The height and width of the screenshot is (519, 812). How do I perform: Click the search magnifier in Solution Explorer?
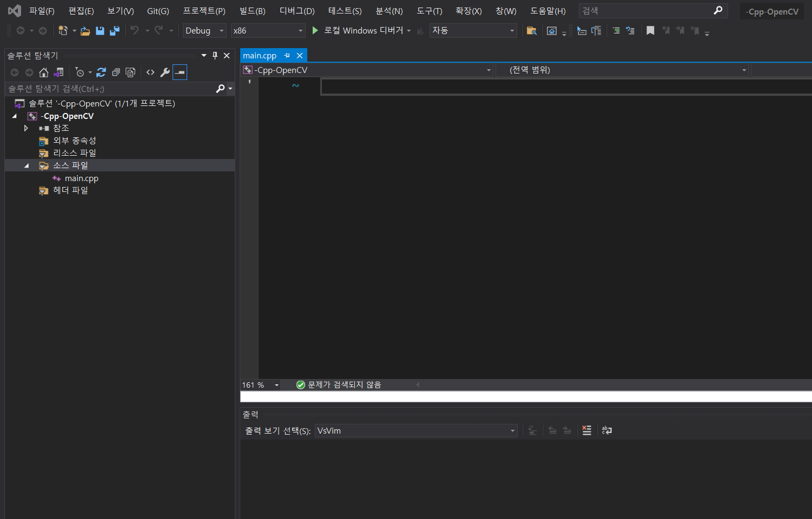coord(220,89)
